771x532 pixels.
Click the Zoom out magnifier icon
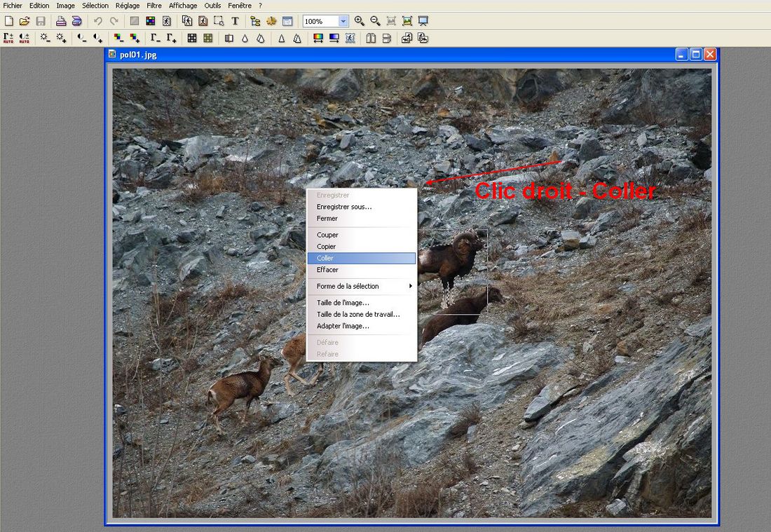tap(375, 21)
